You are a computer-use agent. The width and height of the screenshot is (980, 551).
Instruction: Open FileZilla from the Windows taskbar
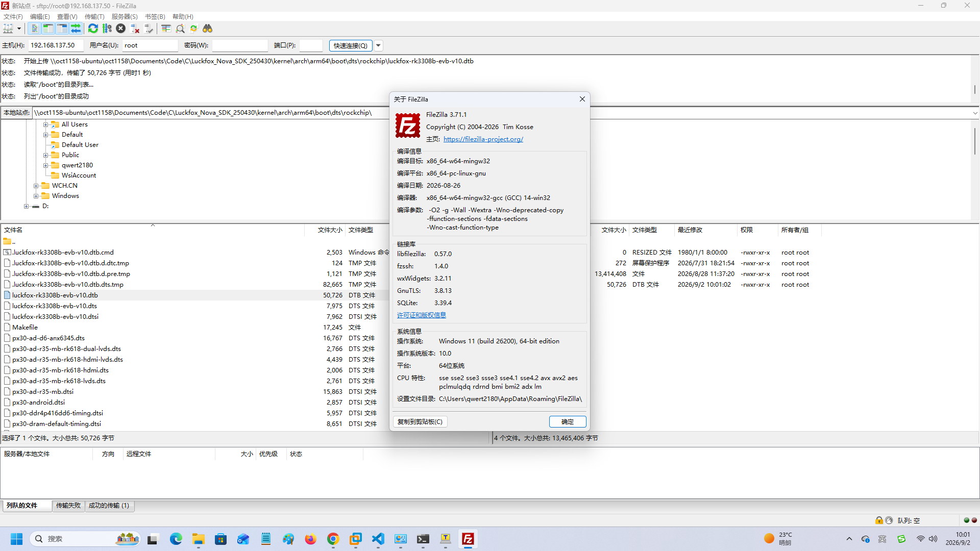tap(468, 539)
